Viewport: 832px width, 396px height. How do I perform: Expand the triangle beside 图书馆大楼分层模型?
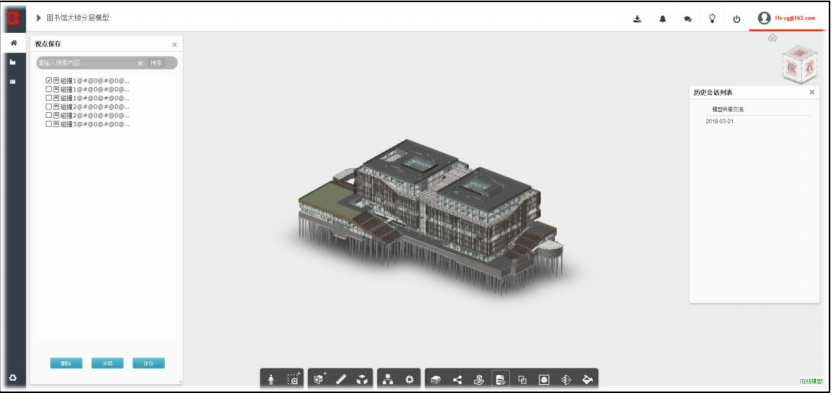39,18
